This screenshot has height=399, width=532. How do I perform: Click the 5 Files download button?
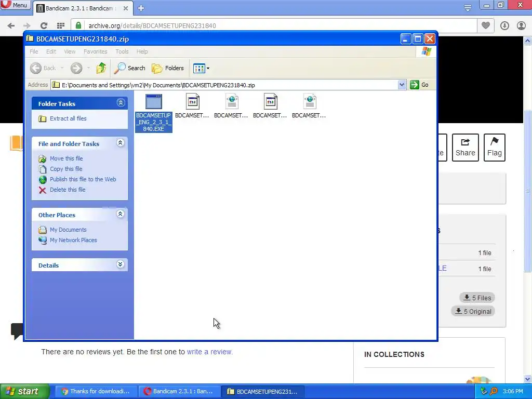coord(477,298)
